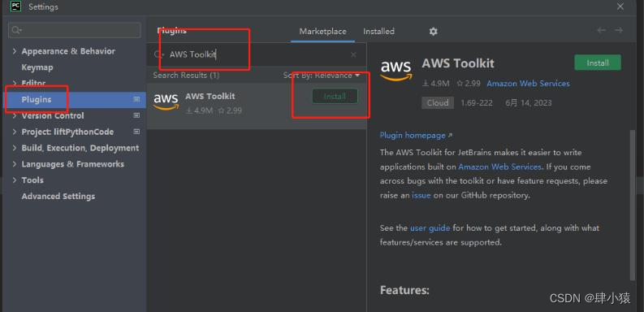Navigate back with the left arrow
The height and width of the screenshot is (312, 644).
tap(601, 30)
